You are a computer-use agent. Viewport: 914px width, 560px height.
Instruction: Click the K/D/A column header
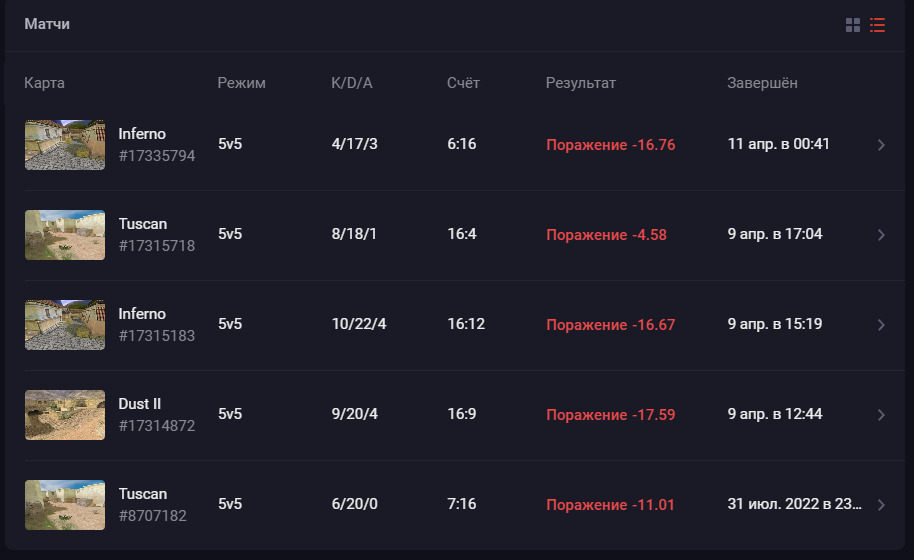click(x=352, y=83)
